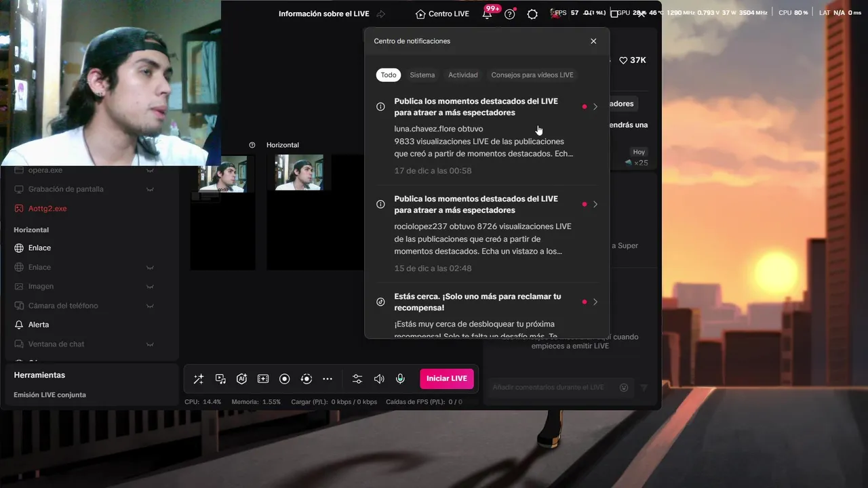Select the Ventana de chat source row
Screen dimensions: 868x488
92,344
